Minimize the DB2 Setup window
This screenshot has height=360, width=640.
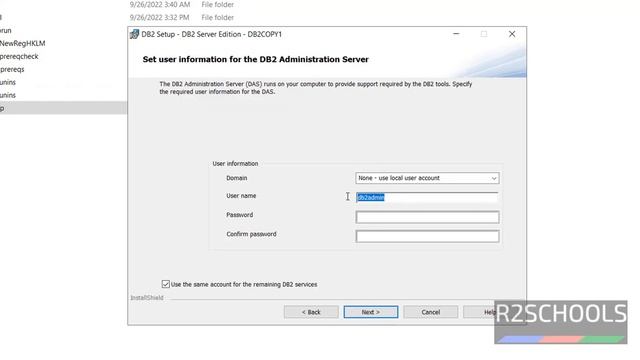456,34
